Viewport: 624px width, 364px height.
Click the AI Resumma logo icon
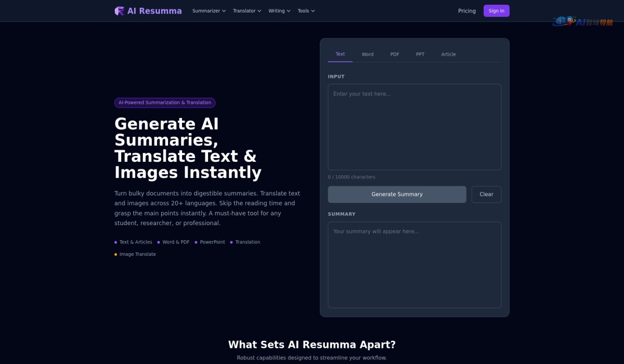120,11
